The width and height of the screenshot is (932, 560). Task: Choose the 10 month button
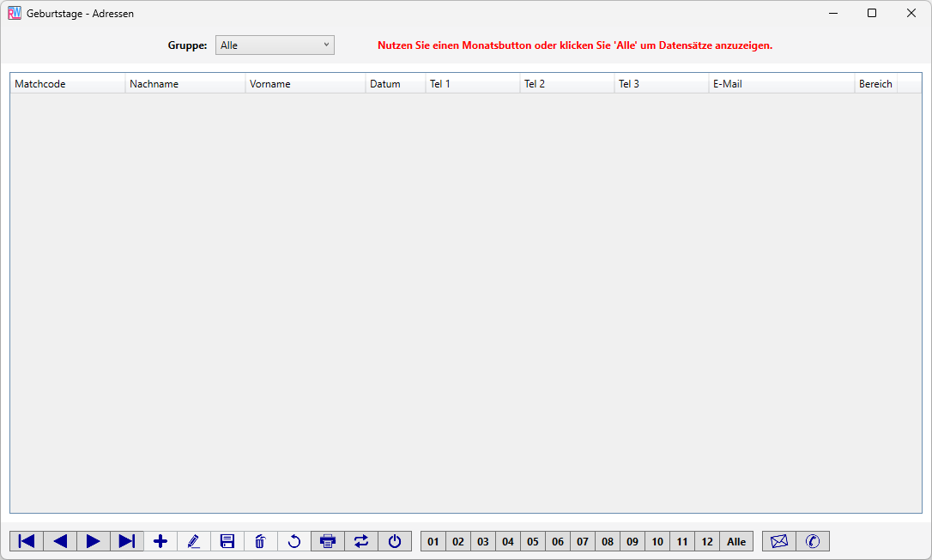click(x=658, y=541)
